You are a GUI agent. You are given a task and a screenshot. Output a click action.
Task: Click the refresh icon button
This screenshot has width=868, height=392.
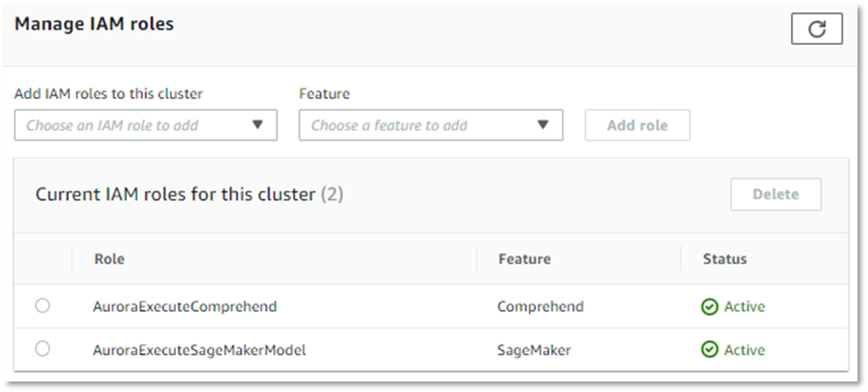[816, 29]
